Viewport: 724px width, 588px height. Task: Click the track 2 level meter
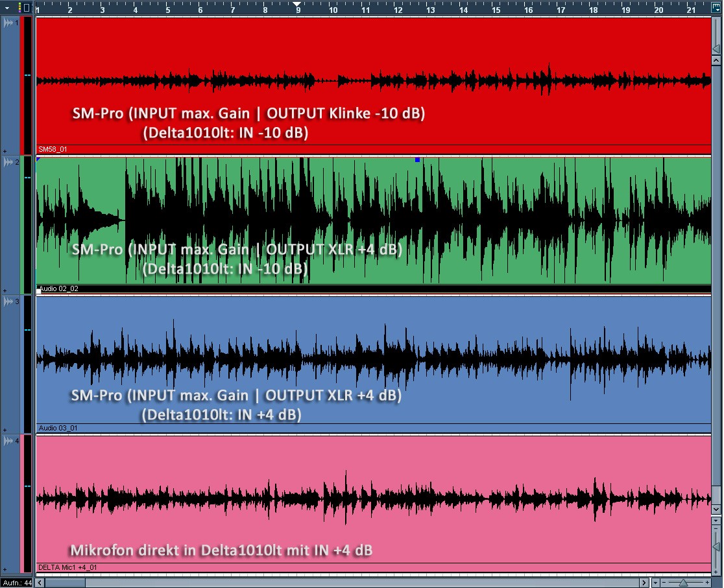27,225
